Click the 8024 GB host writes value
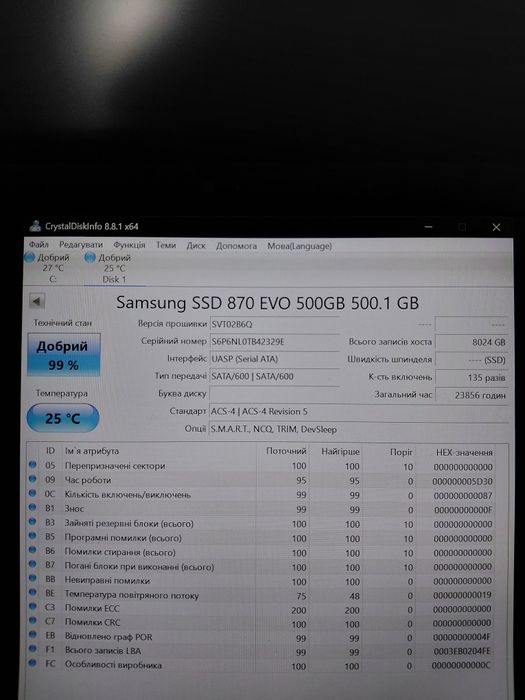Screen dimensions: 525x700 (x=471, y=342)
